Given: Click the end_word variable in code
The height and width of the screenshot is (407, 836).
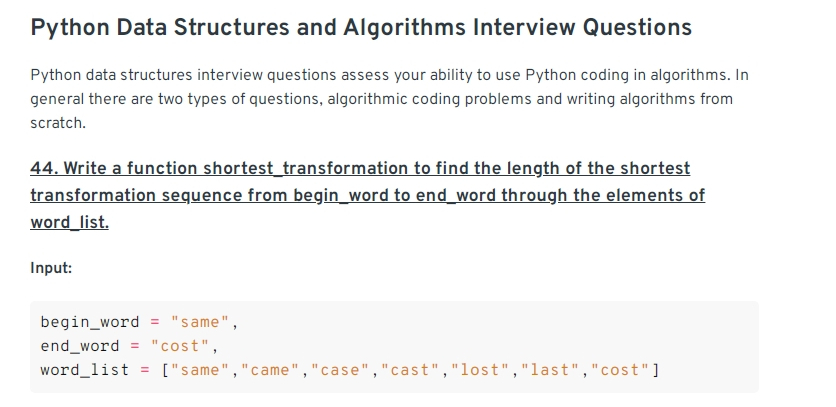Looking at the screenshot, I should (x=80, y=346).
